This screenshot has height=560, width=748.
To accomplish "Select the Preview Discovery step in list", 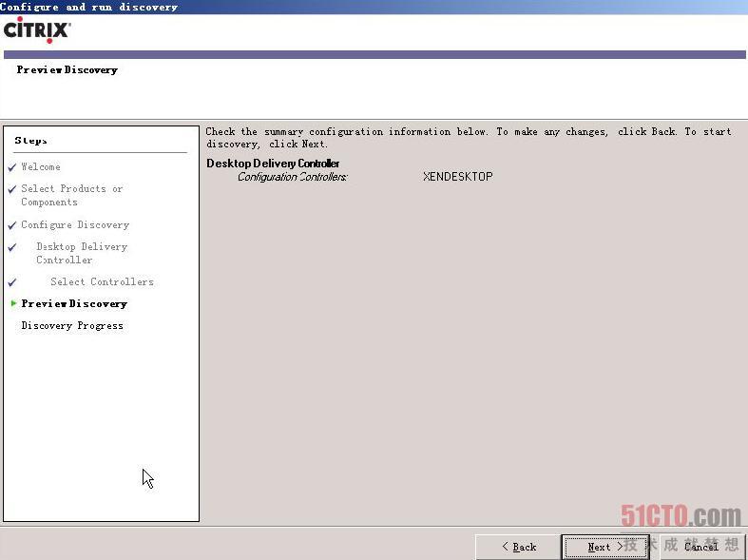I will (x=74, y=304).
